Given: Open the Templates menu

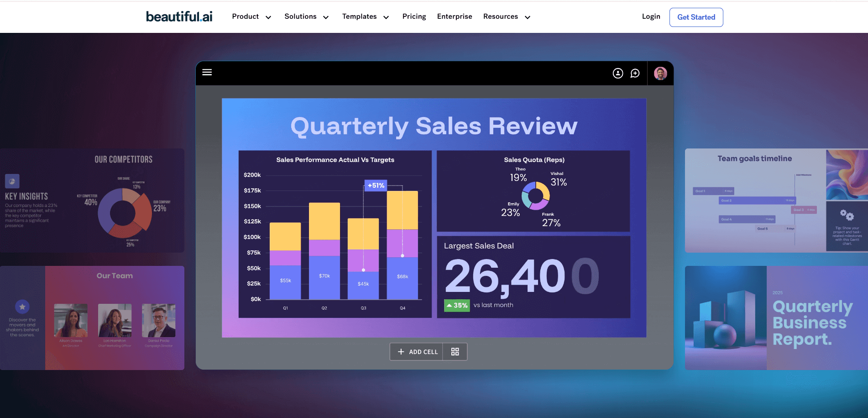Looking at the screenshot, I should tap(365, 16).
